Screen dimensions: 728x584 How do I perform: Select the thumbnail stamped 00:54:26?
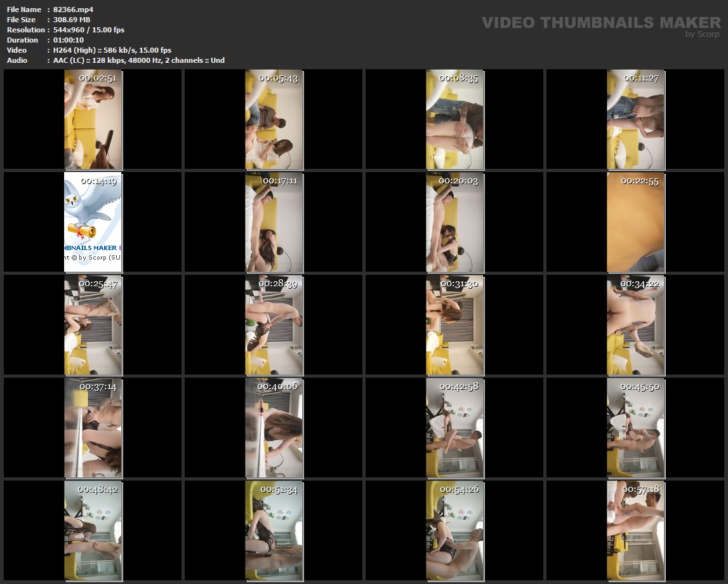pyautogui.click(x=456, y=531)
